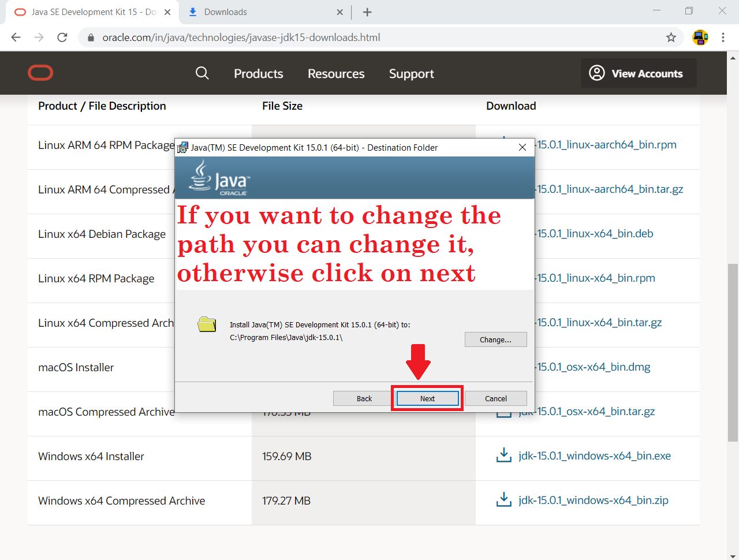The height and width of the screenshot is (560, 739).
Task: Click Change... to alter destination folder
Action: click(496, 339)
